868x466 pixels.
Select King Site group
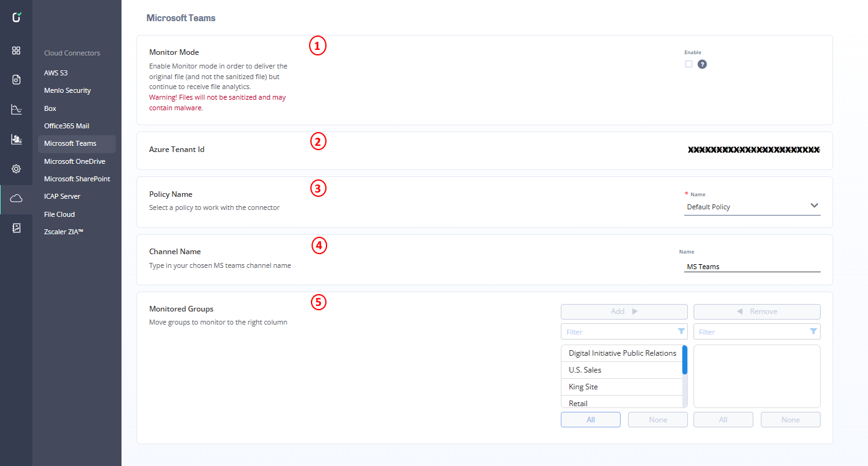pyautogui.click(x=622, y=387)
